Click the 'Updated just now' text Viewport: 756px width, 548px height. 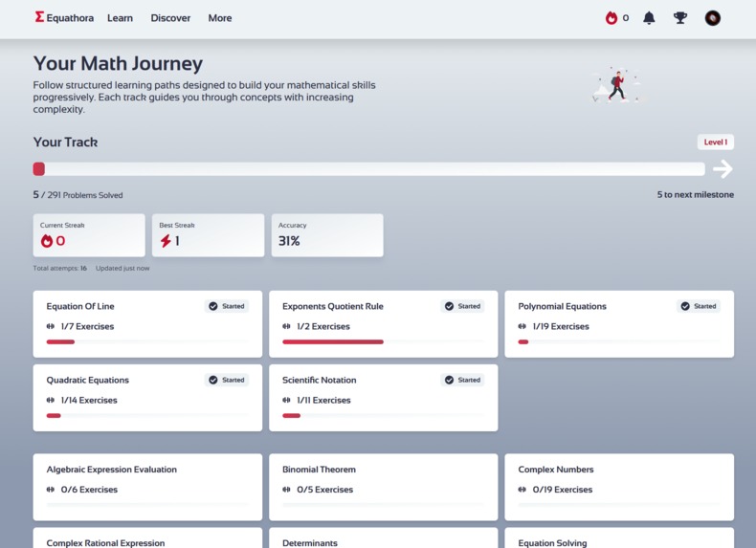coord(122,268)
